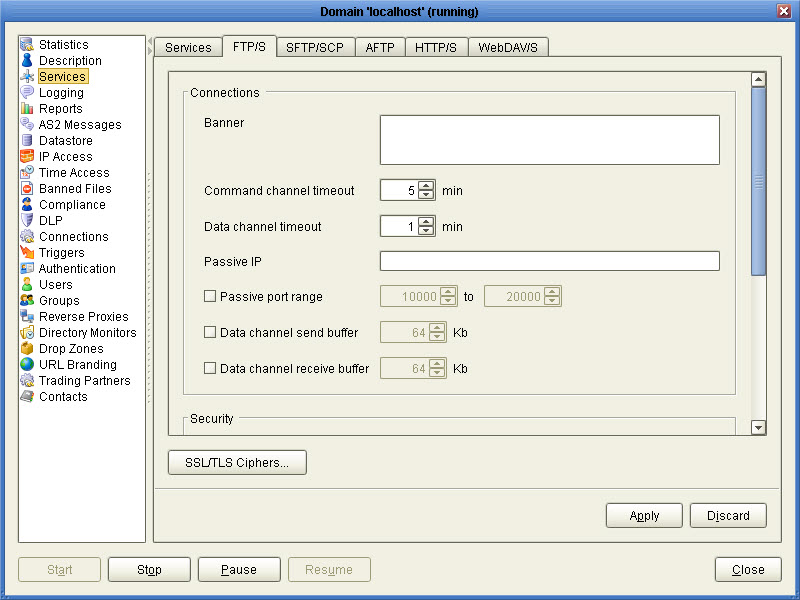Enable the Data channel send buffer
800x600 pixels.
tap(209, 331)
